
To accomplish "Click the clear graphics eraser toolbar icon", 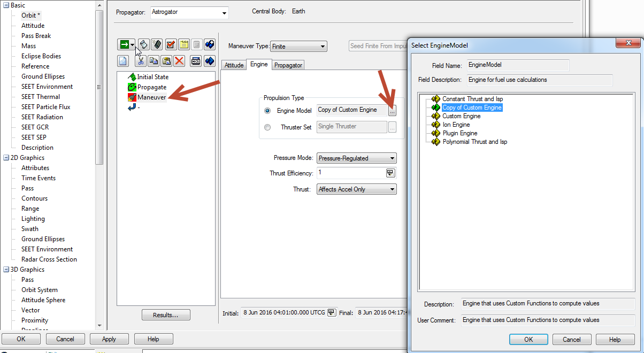I will (x=157, y=45).
